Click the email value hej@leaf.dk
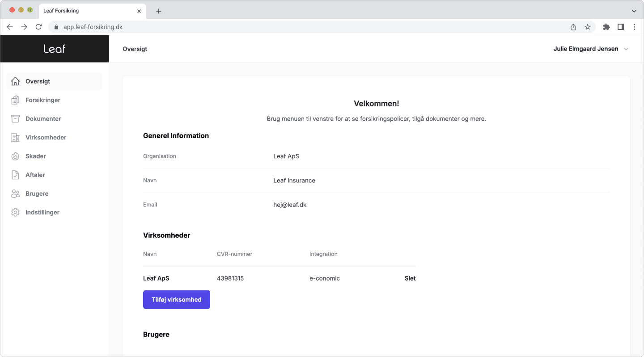The image size is (644, 357). (290, 205)
